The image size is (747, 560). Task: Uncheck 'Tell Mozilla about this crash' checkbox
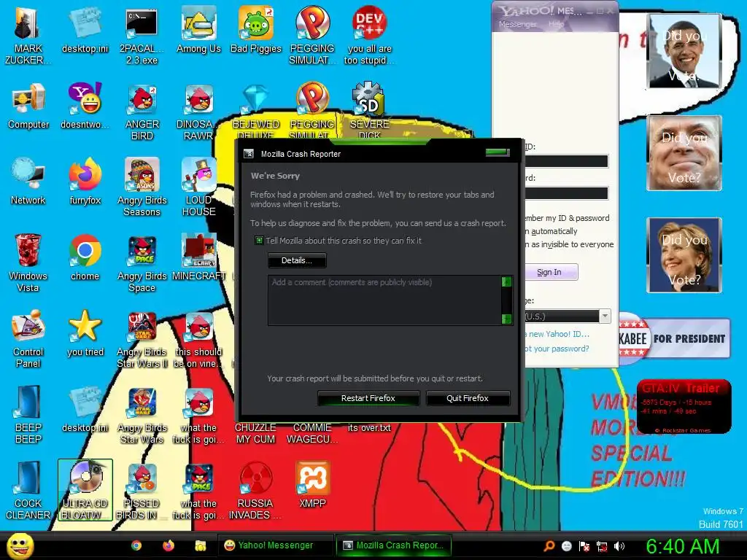(x=259, y=241)
